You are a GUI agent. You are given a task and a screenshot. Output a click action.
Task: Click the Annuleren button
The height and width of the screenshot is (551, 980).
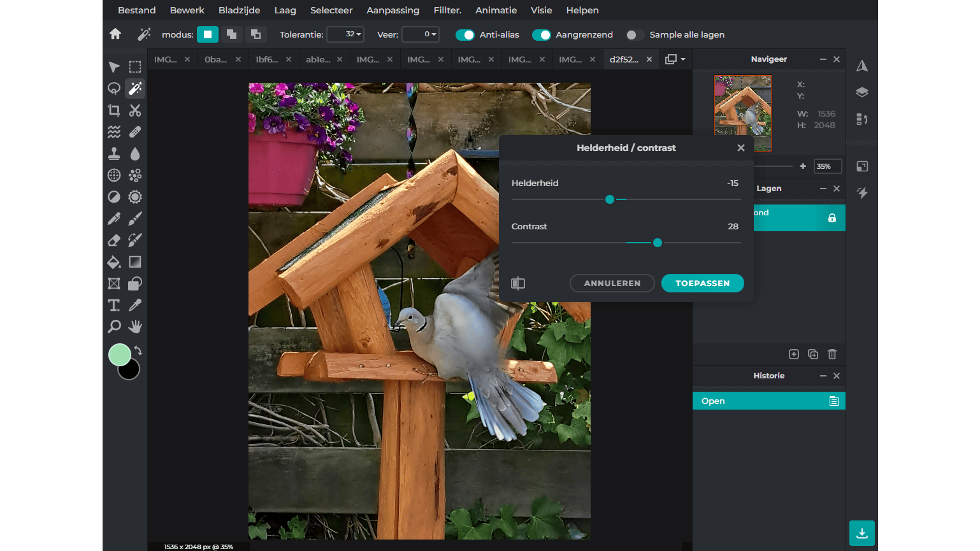(612, 283)
